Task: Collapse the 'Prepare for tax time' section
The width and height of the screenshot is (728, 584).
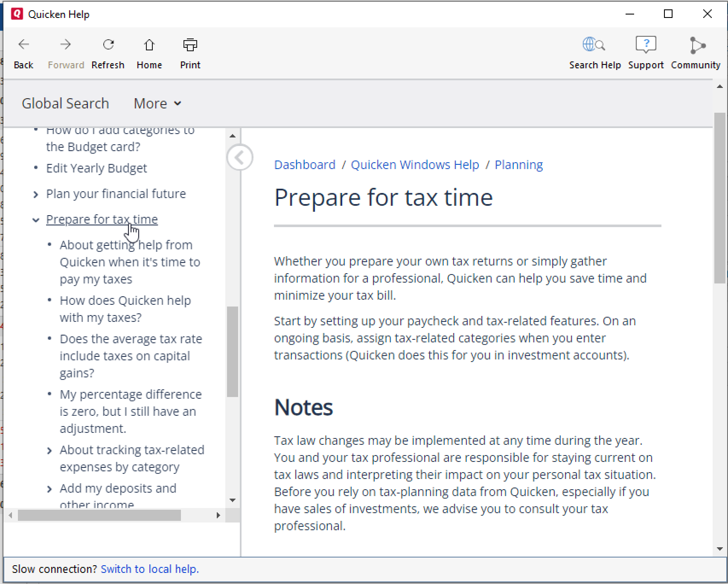Action: pyautogui.click(x=36, y=220)
